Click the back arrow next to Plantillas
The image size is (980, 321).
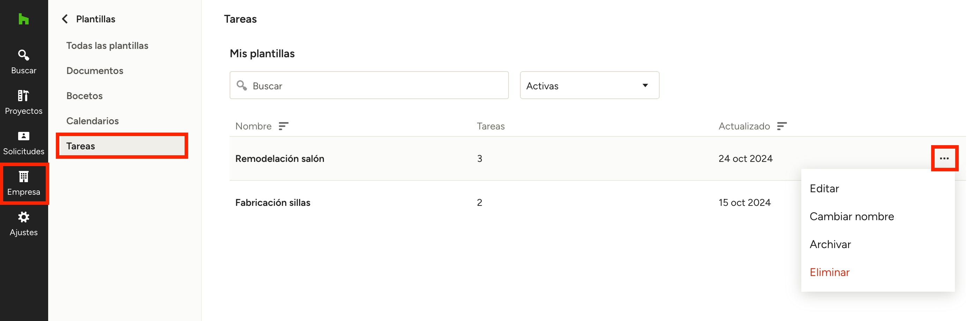point(65,19)
